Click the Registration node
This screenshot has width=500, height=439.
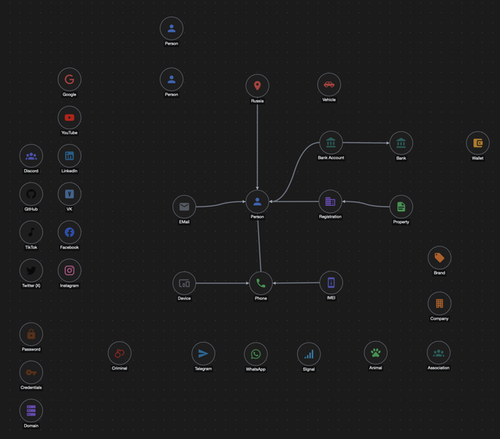pos(330,202)
